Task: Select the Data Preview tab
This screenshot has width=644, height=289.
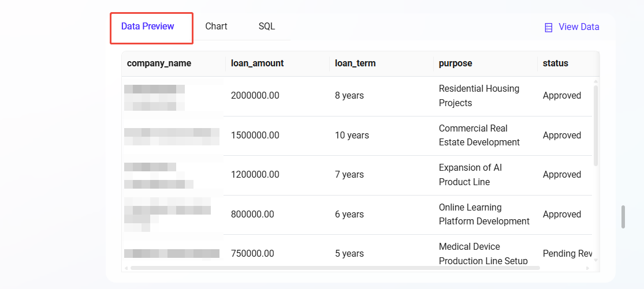Action: (148, 27)
